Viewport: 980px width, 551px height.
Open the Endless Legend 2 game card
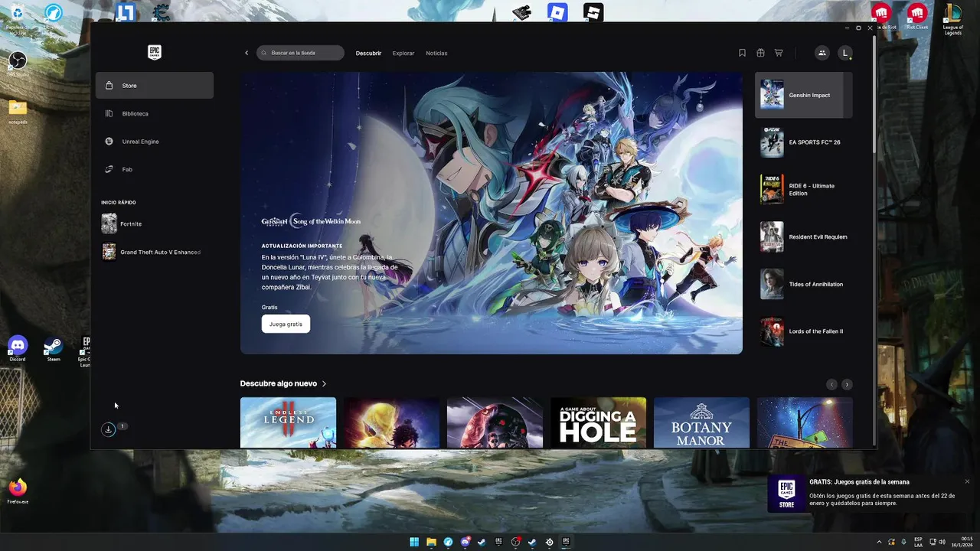click(x=288, y=422)
